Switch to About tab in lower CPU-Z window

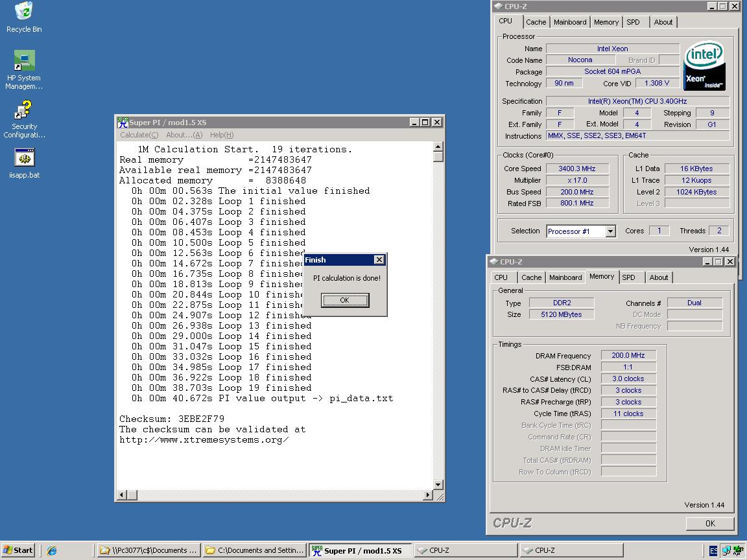(x=659, y=277)
